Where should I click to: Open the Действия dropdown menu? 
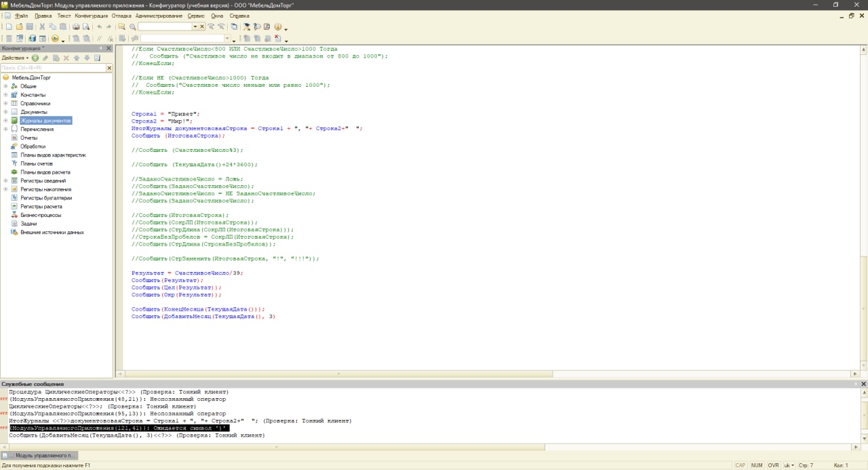15,58
